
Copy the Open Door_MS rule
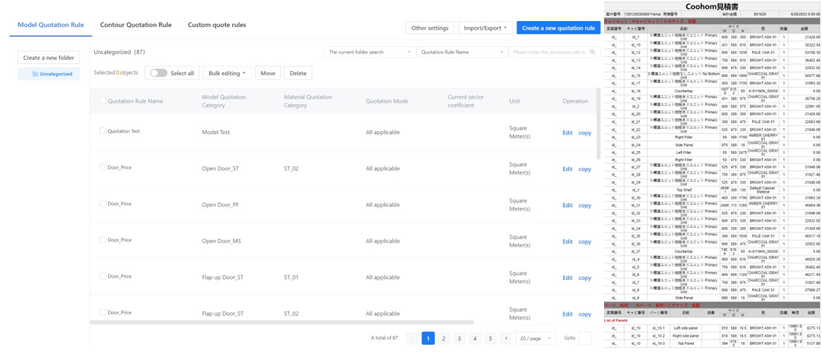click(x=585, y=242)
